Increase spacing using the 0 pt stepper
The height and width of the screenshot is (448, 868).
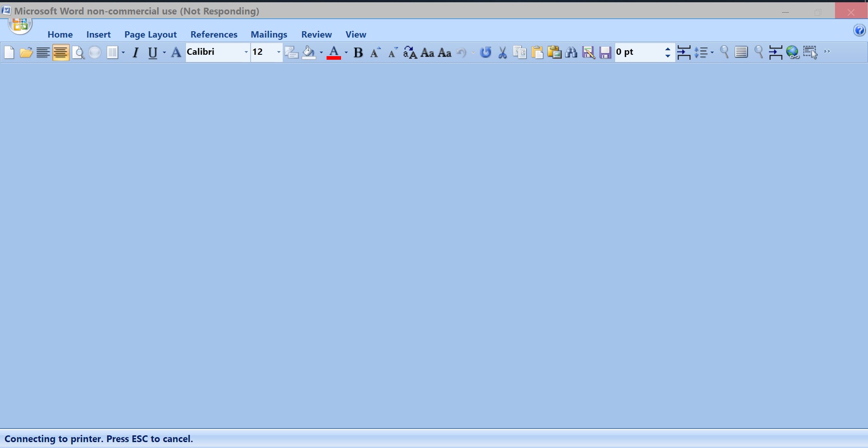[668, 49]
